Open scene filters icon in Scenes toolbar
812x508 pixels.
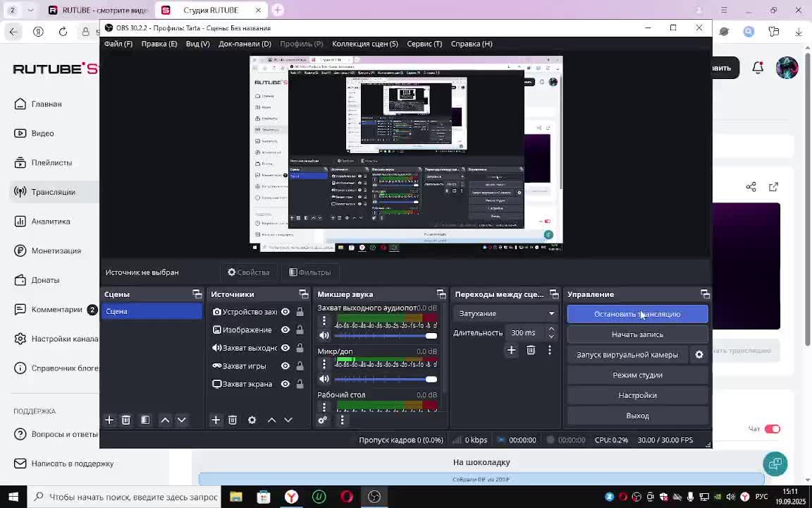pos(145,420)
